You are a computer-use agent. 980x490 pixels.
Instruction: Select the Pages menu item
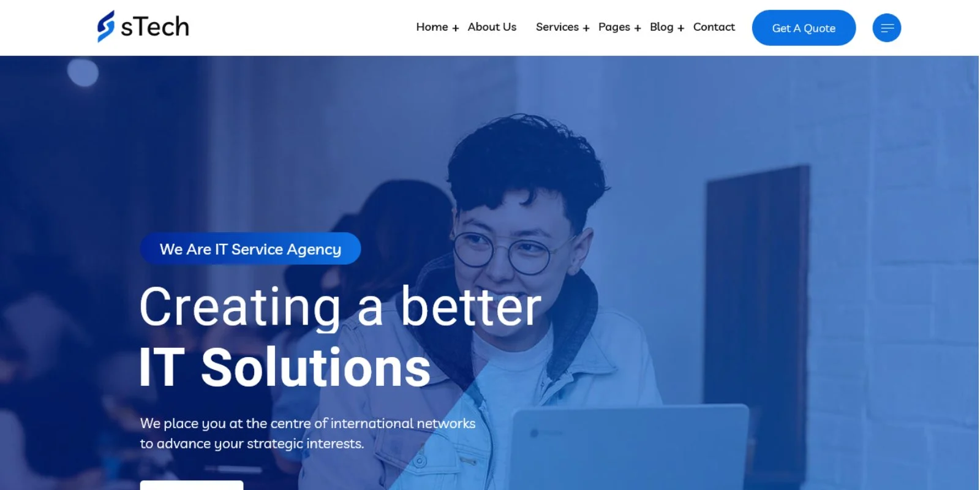(x=614, y=27)
